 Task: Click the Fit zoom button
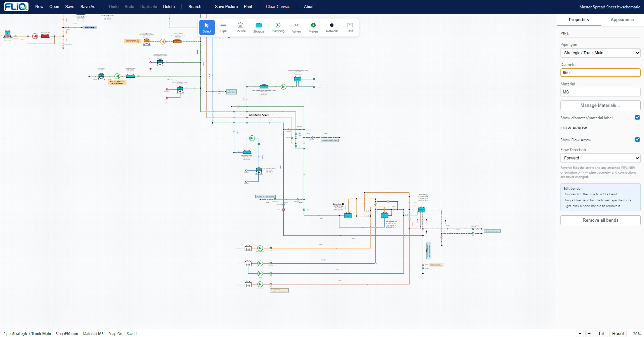[x=601, y=333]
